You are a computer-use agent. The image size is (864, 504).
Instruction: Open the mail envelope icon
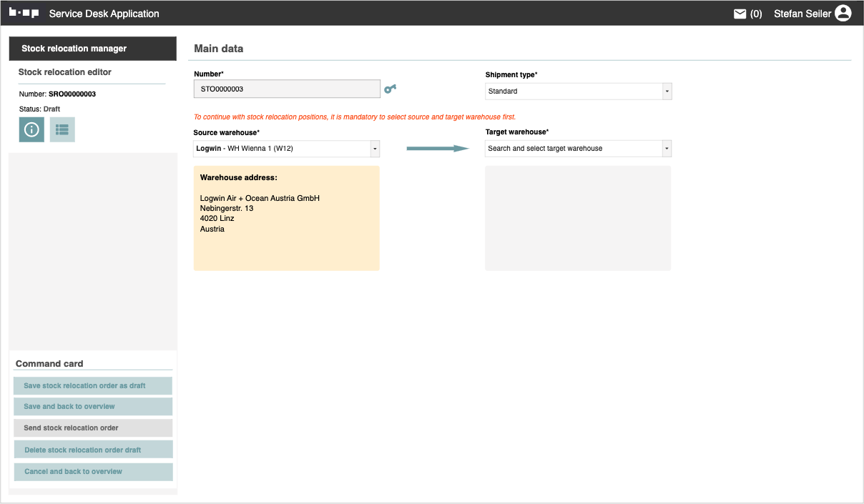740,14
